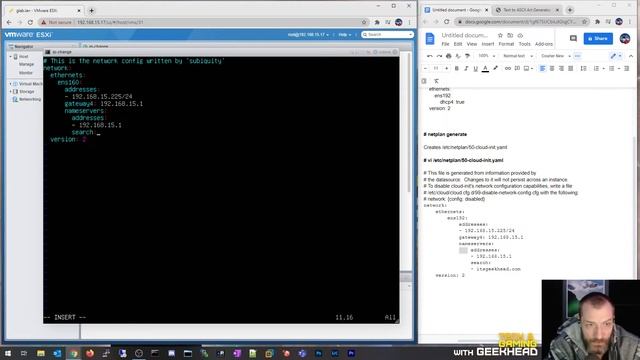
Task: Move the document with the folder icon
Action: click(x=510, y=36)
